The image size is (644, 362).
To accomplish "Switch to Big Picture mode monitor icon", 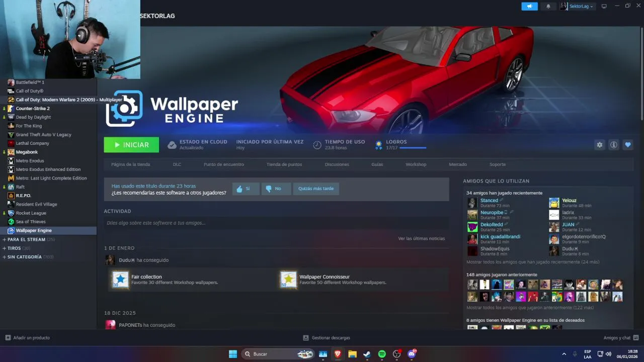I will pyautogui.click(x=604, y=7).
